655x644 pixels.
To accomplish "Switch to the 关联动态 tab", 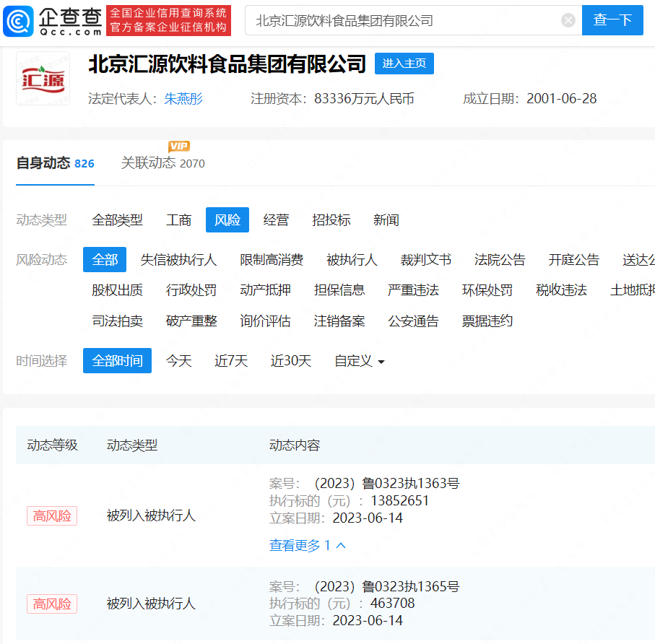I will pos(163,163).
